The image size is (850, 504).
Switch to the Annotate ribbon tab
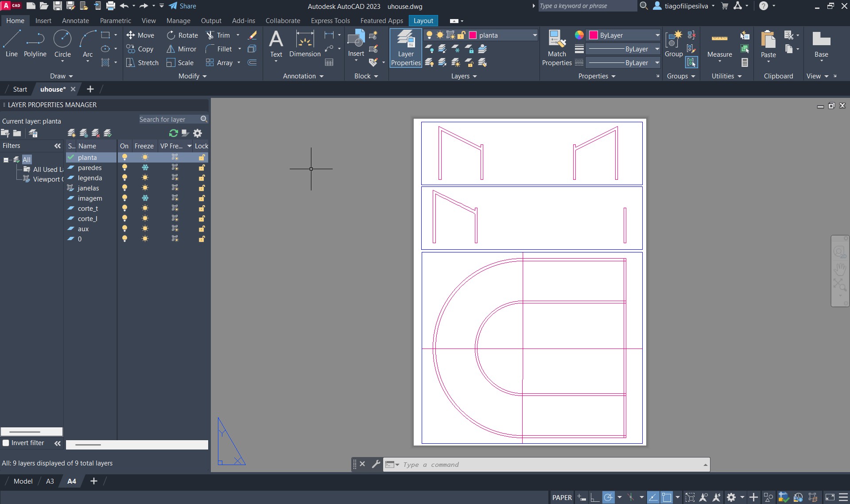click(x=75, y=21)
